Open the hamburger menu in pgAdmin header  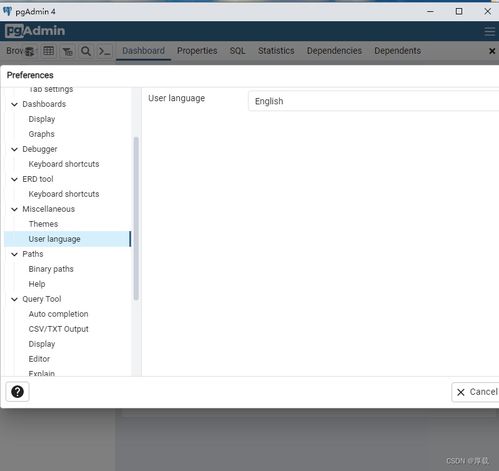coord(490,31)
